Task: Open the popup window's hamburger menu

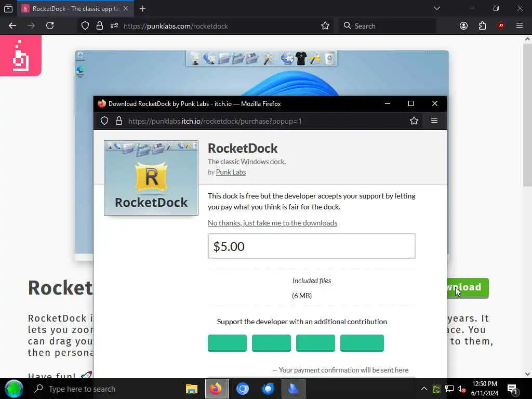Action: click(x=434, y=121)
